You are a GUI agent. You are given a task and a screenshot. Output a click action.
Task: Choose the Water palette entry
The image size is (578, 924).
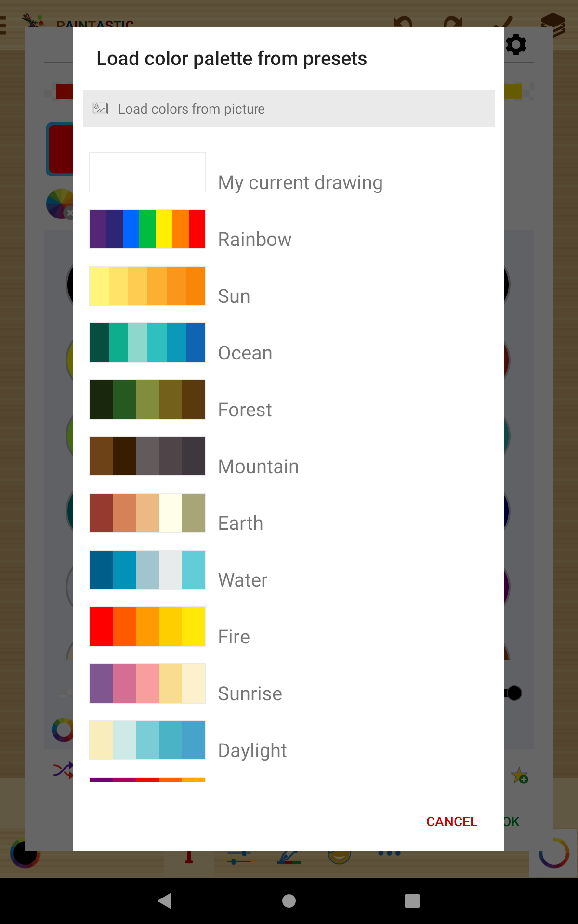point(242,580)
